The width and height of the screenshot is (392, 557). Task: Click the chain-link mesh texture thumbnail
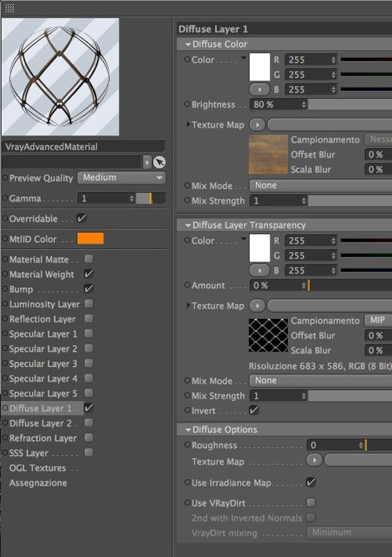tap(268, 335)
